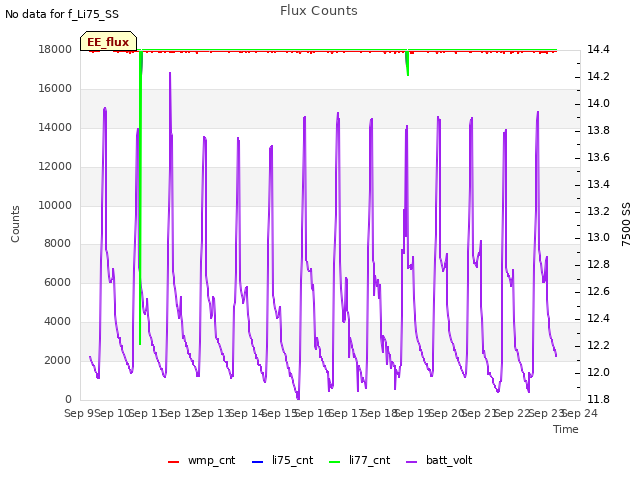The width and height of the screenshot is (640, 480).
Task: Toggle li75_cnt series in legend
Action: point(282,460)
